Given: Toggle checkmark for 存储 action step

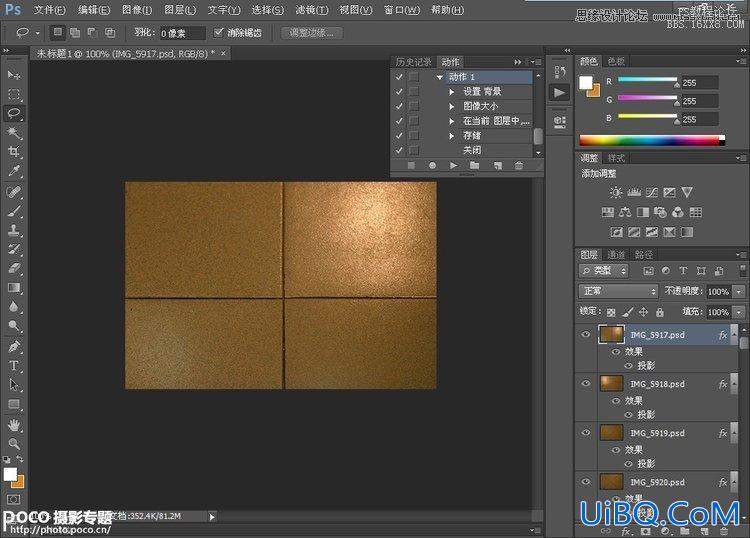Looking at the screenshot, I should (x=399, y=136).
